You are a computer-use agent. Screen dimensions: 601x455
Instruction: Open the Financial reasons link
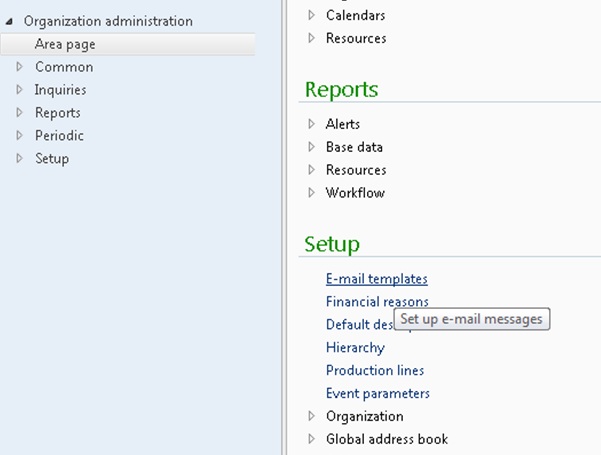coord(376,301)
